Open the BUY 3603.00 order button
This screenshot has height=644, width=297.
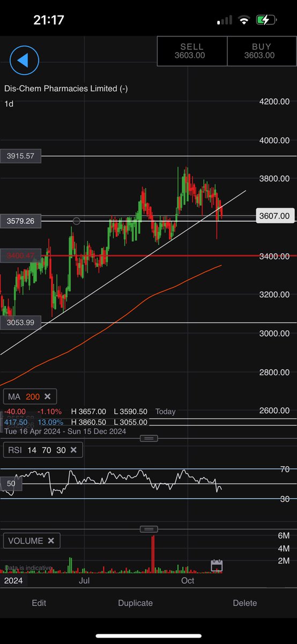[x=262, y=51]
